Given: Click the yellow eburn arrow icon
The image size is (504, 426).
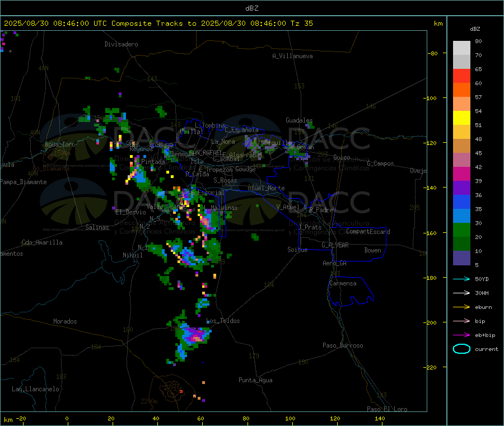Looking at the screenshot, I should [461, 307].
